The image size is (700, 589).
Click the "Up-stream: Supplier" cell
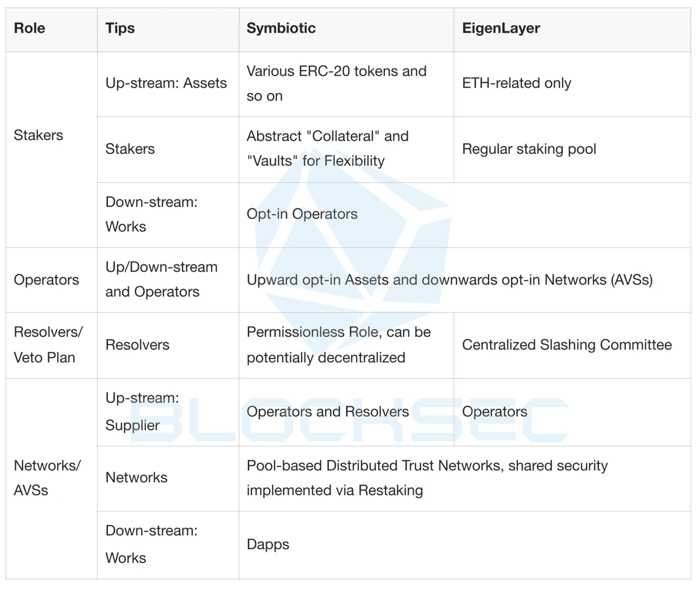[x=142, y=412]
